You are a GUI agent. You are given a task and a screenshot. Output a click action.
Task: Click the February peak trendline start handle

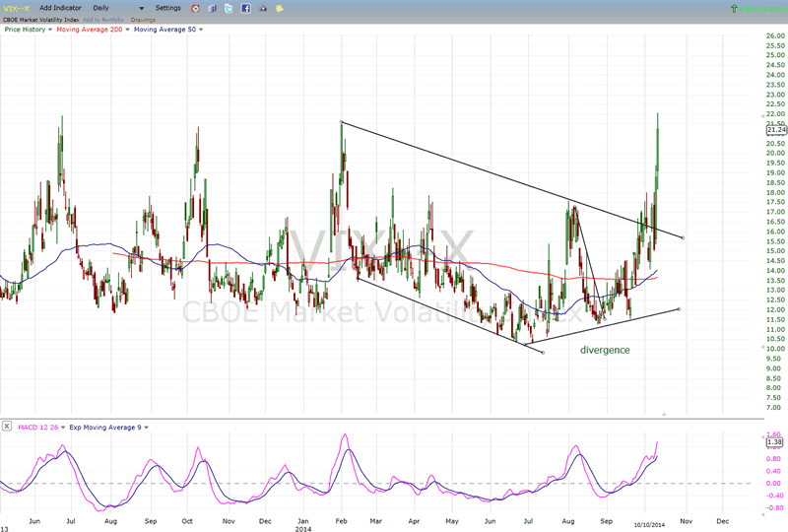[341, 122]
